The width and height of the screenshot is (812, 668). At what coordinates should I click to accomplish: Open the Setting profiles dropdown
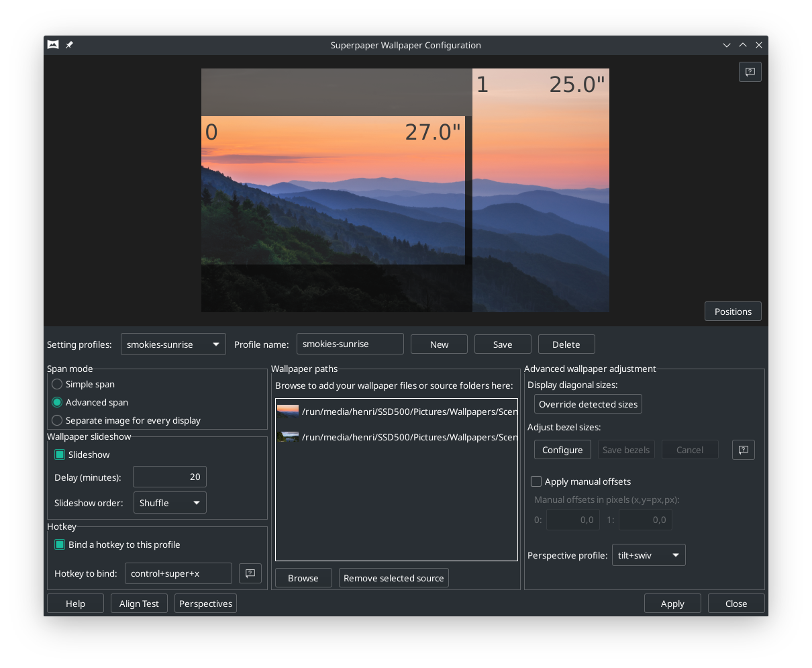[173, 344]
